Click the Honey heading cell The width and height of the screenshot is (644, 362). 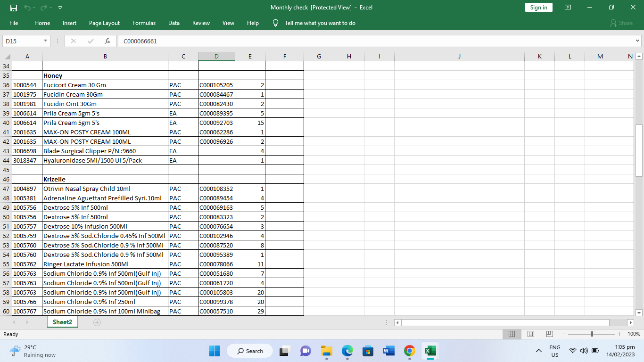point(105,75)
